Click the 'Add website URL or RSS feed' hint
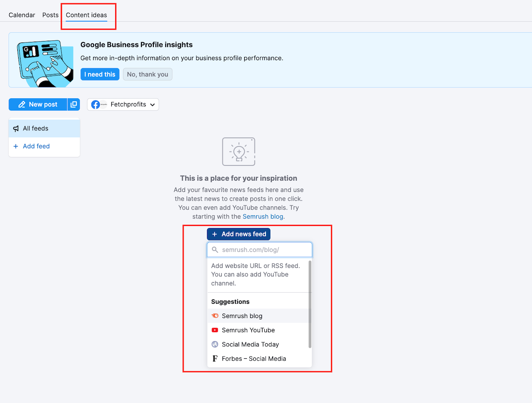The image size is (532, 403). pos(256,275)
